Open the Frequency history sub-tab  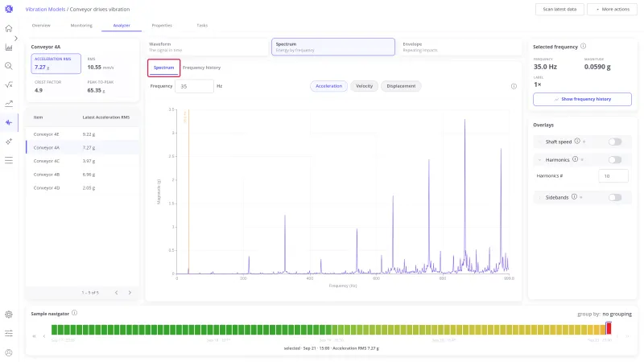coord(202,68)
